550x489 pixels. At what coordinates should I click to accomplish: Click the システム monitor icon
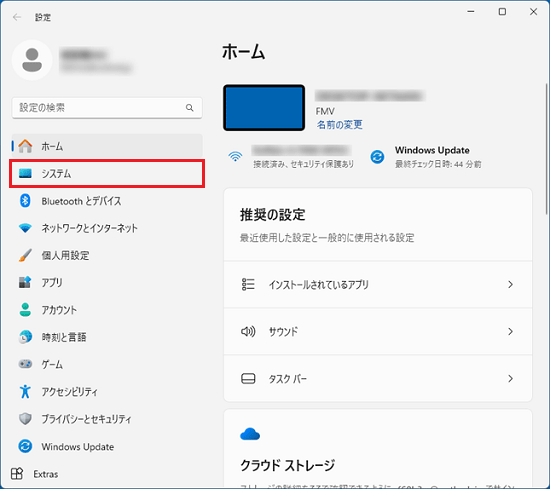pyautogui.click(x=25, y=173)
